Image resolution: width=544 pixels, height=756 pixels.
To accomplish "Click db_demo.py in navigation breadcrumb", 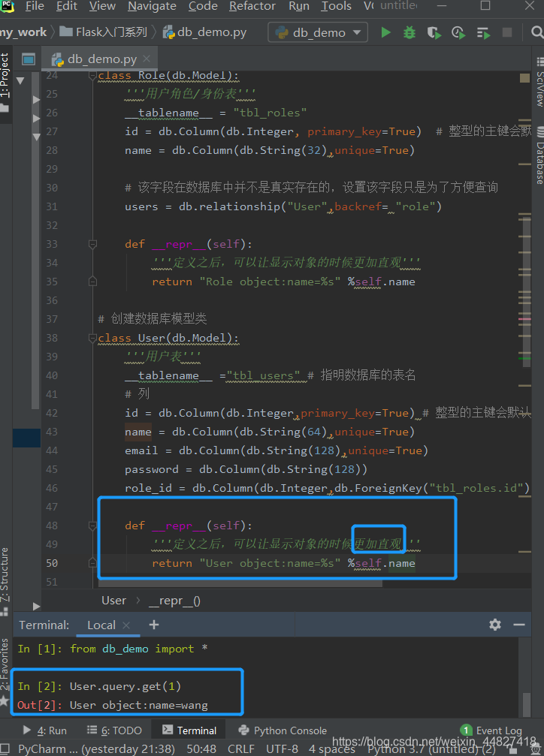I will click(x=204, y=32).
